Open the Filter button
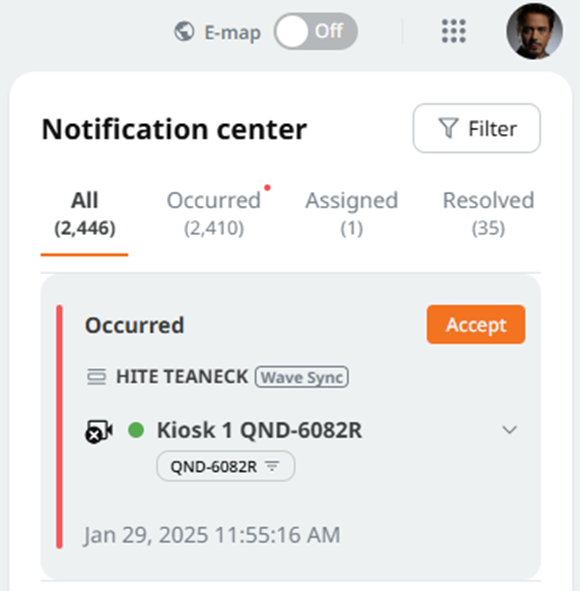The width and height of the screenshot is (580, 591). click(x=477, y=128)
